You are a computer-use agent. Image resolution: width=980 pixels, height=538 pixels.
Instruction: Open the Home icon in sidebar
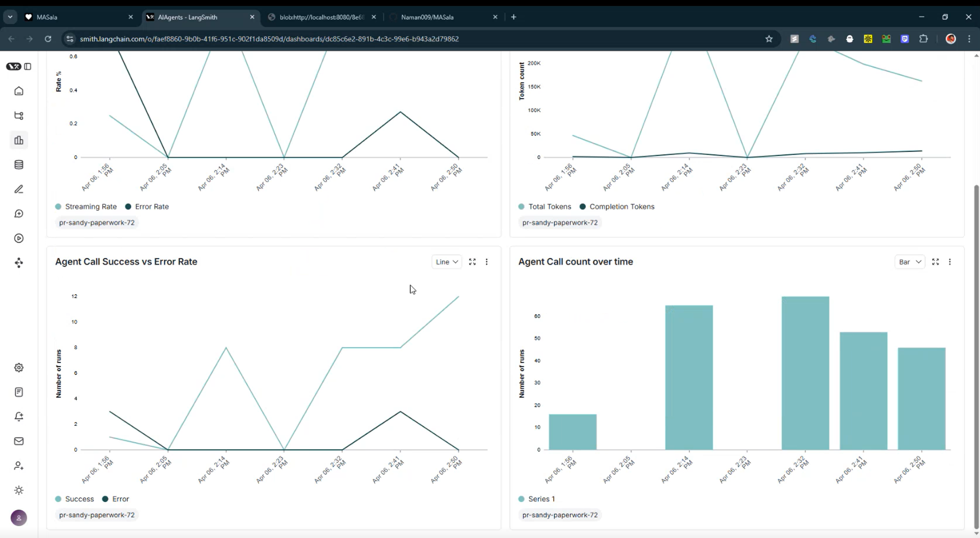(x=19, y=91)
